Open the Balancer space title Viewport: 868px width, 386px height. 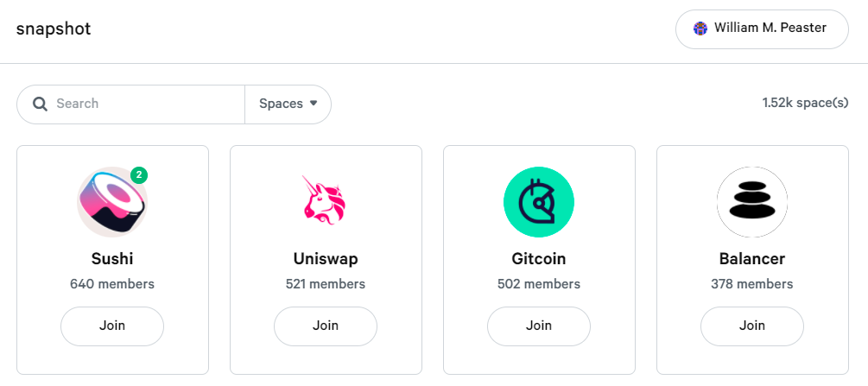pyautogui.click(x=752, y=258)
